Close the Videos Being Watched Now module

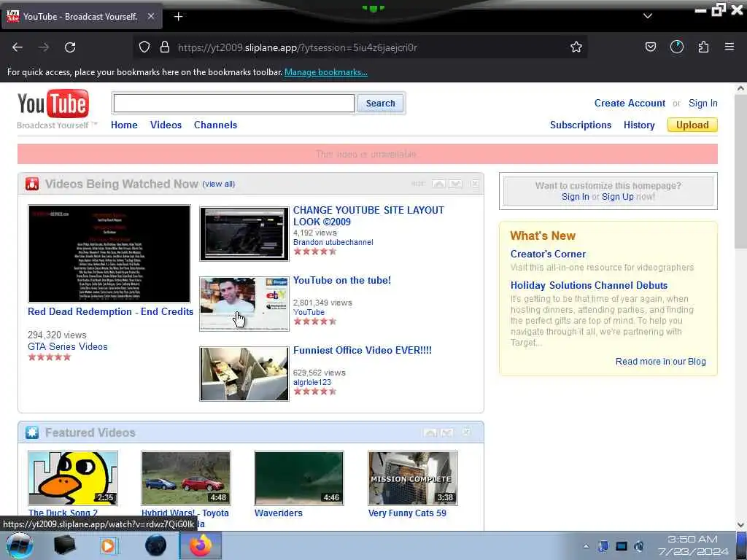coord(474,184)
